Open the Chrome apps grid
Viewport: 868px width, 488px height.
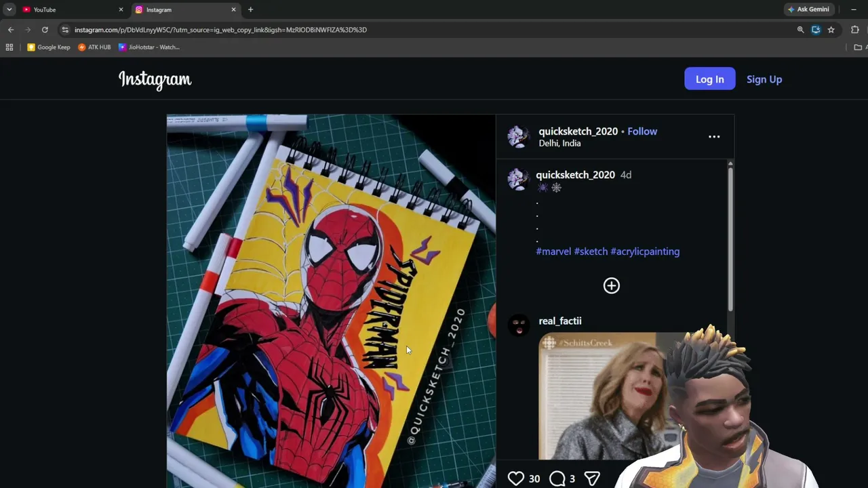pyautogui.click(x=9, y=47)
